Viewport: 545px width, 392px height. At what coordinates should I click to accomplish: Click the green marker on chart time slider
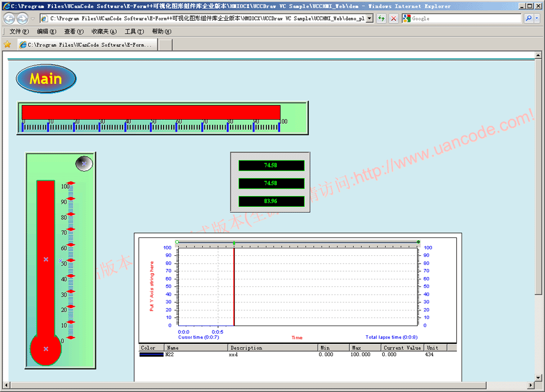pyautogui.click(x=234, y=242)
